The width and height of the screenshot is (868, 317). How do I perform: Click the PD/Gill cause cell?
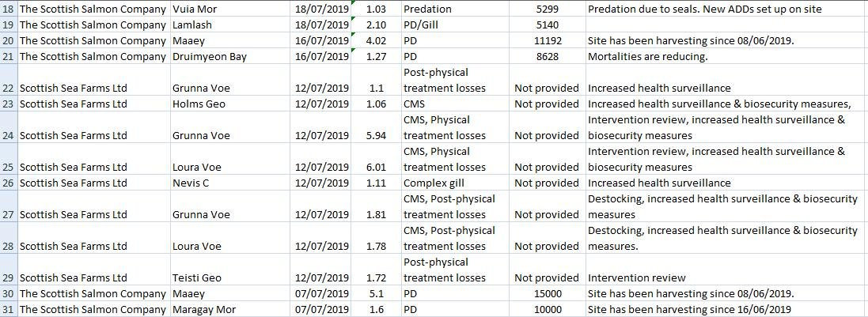coord(423,25)
